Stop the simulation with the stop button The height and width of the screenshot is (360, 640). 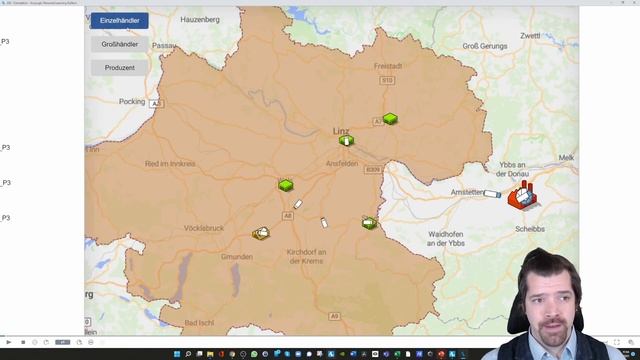tap(23, 342)
